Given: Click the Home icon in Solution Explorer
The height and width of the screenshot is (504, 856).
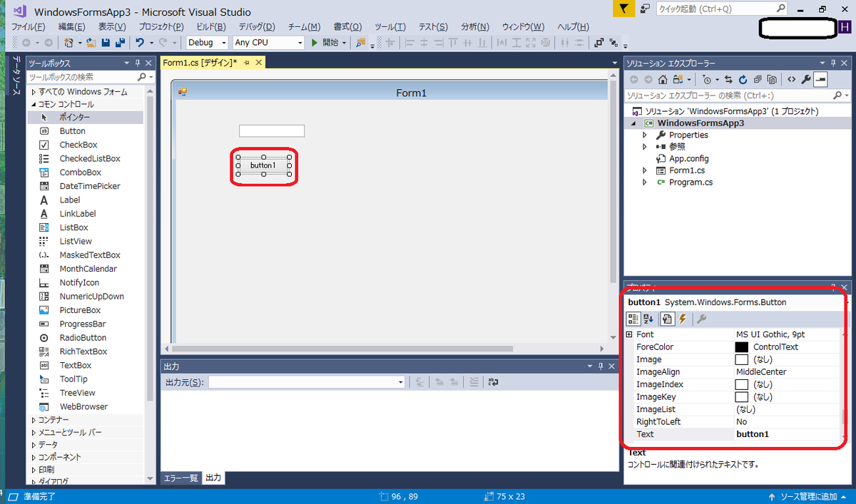Looking at the screenshot, I should (663, 79).
